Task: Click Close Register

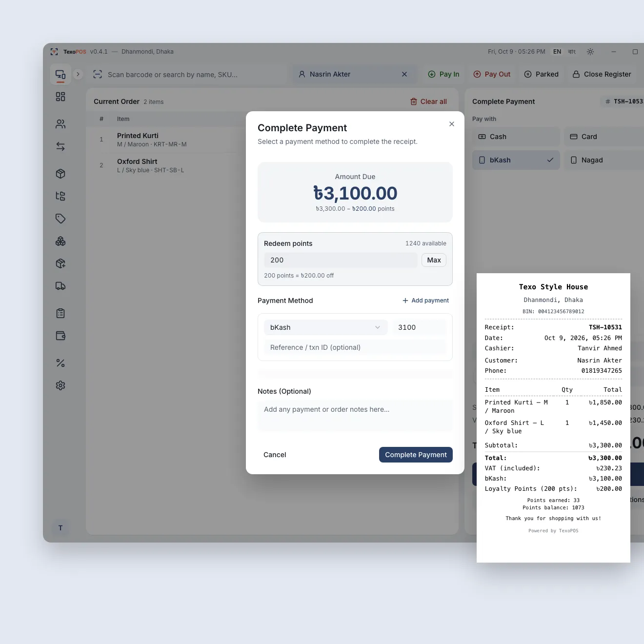Action: pyautogui.click(x=602, y=74)
